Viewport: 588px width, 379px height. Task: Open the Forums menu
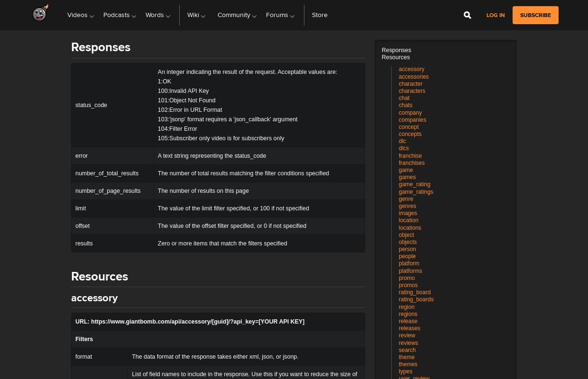point(277,15)
